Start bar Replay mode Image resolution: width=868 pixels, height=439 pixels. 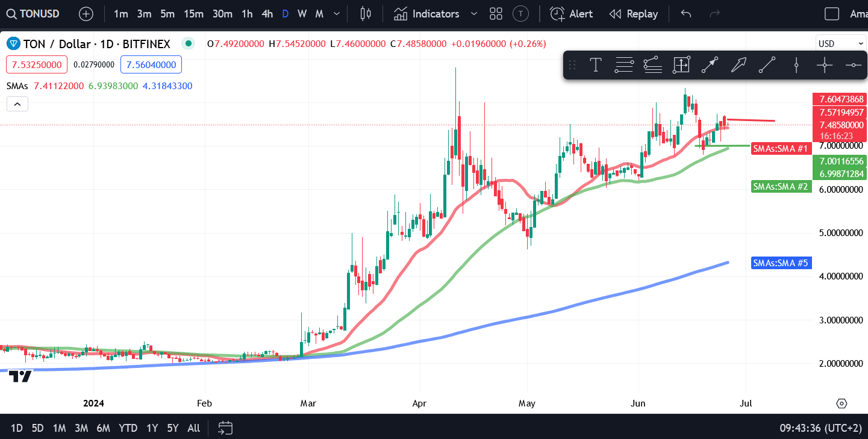(x=633, y=14)
